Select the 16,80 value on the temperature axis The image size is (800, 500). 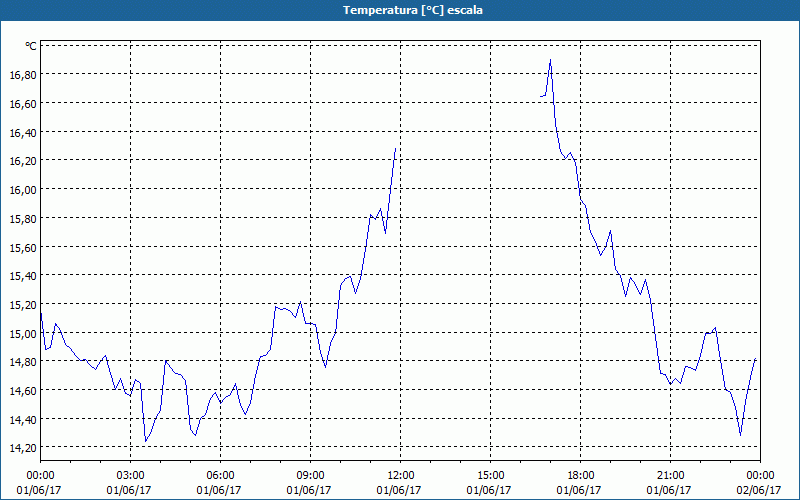coord(23,74)
